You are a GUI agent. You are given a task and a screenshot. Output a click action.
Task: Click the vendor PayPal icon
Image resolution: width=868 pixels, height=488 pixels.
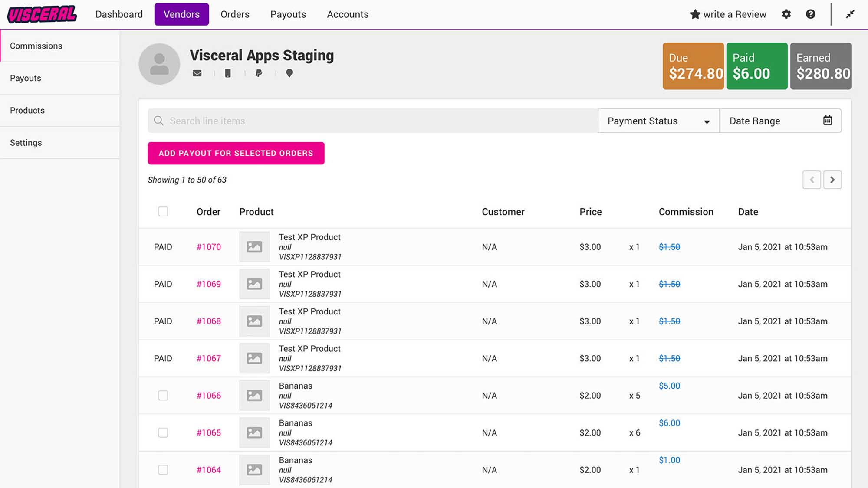[259, 73]
